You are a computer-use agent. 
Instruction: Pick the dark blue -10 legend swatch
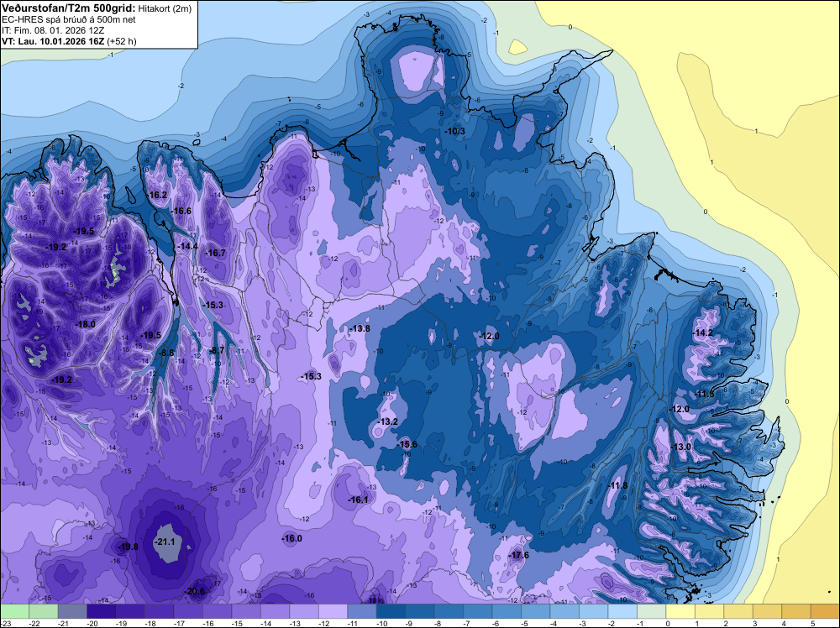(x=391, y=611)
